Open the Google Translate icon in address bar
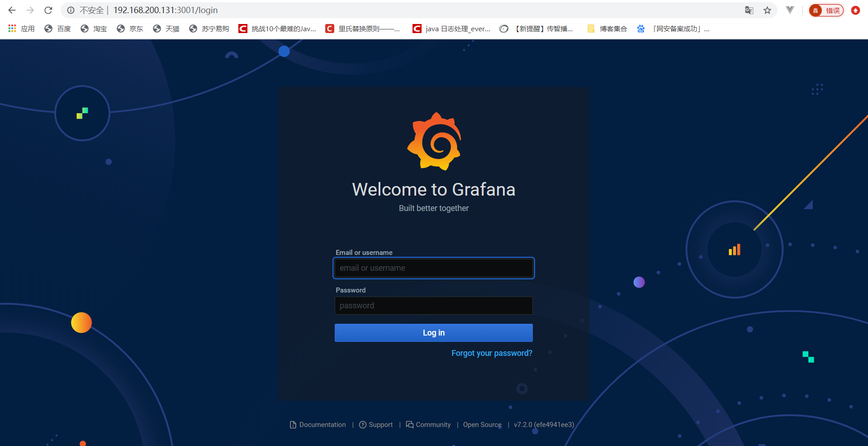The height and width of the screenshot is (446, 868). pos(749,10)
